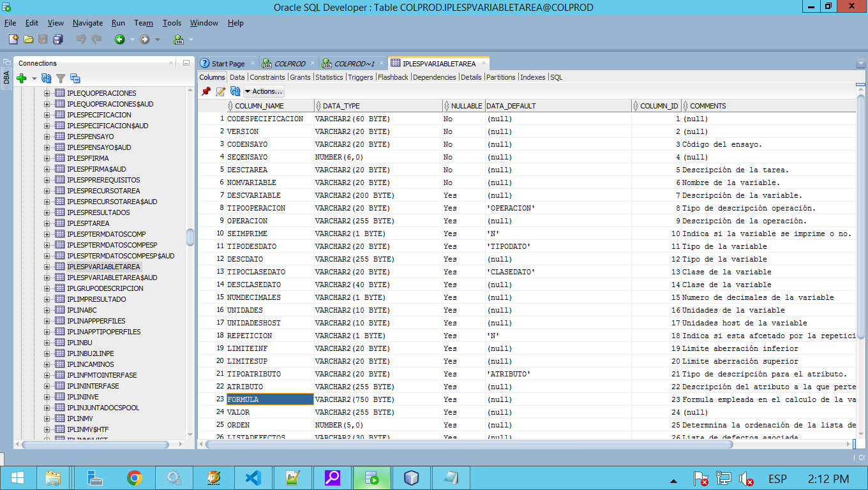
Task: Click the green plus New Connection icon
Action: pos(21,78)
